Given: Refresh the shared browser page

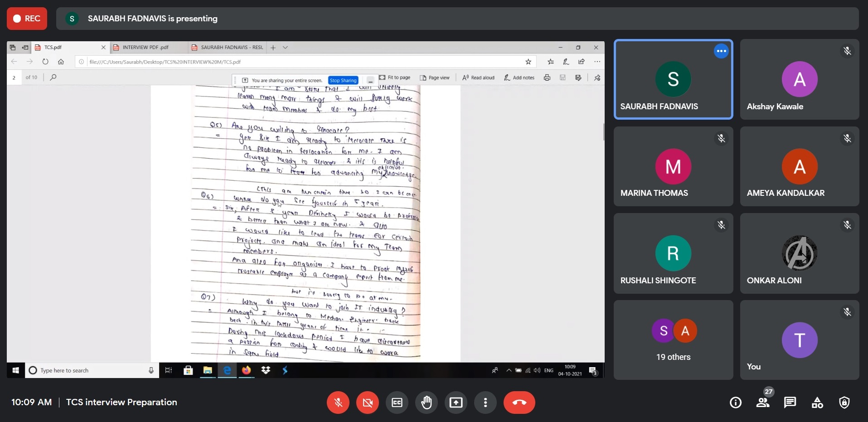Looking at the screenshot, I should pos(45,62).
